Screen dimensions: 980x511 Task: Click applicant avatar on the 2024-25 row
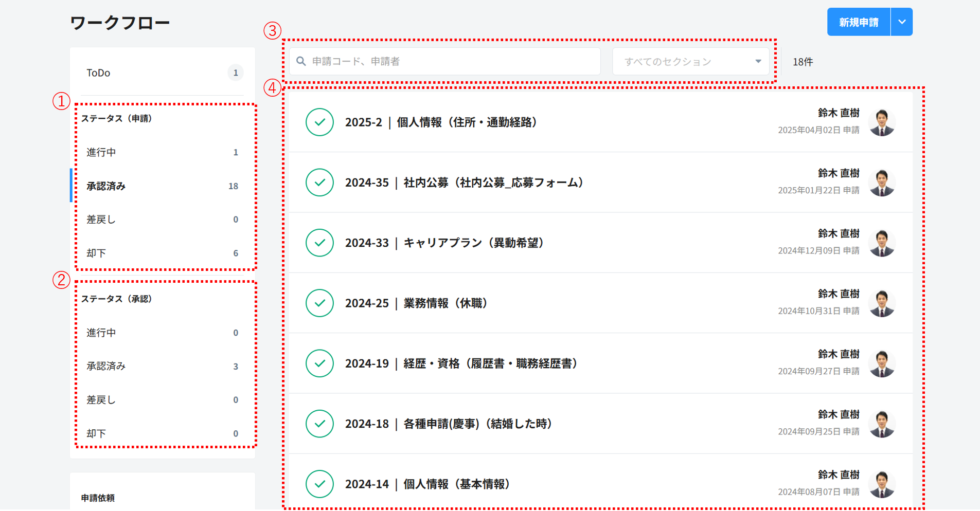tap(882, 303)
